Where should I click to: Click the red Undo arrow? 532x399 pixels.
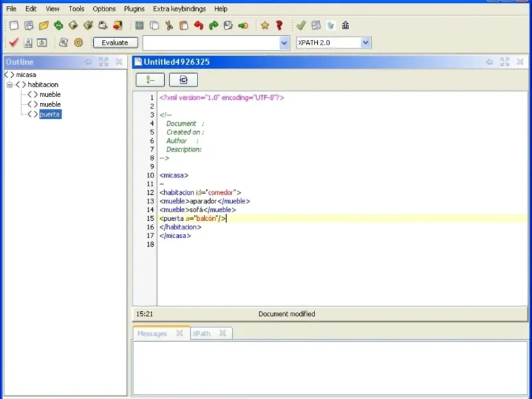pyautogui.click(x=199, y=25)
